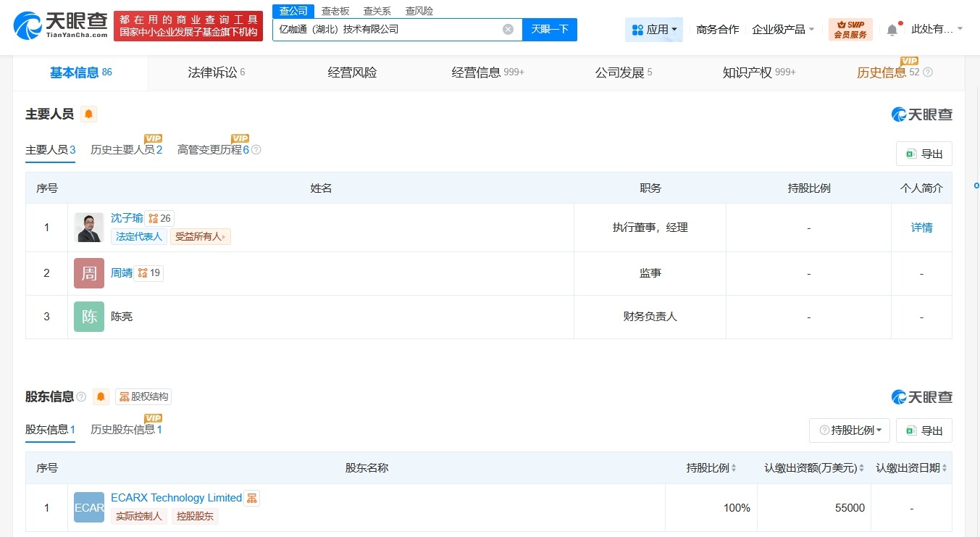Click the notification bell in the top bar
The width and height of the screenshot is (980, 537).
pyautogui.click(x=892, y=29)
